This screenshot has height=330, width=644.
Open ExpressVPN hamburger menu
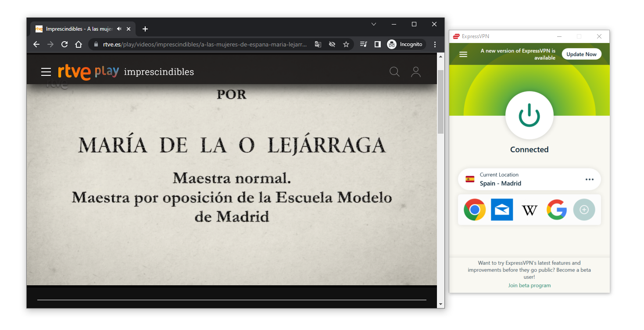463,54
